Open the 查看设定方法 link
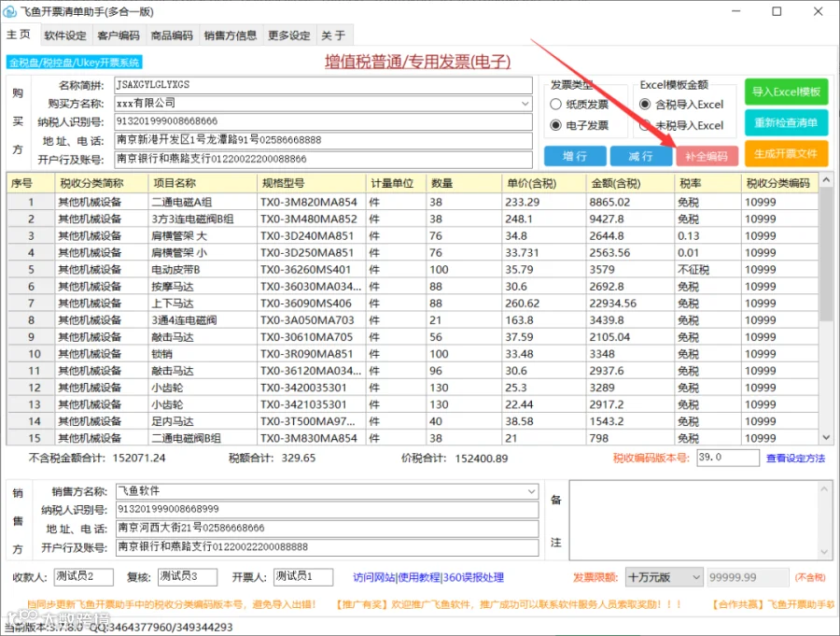 (x=795, y=458)
